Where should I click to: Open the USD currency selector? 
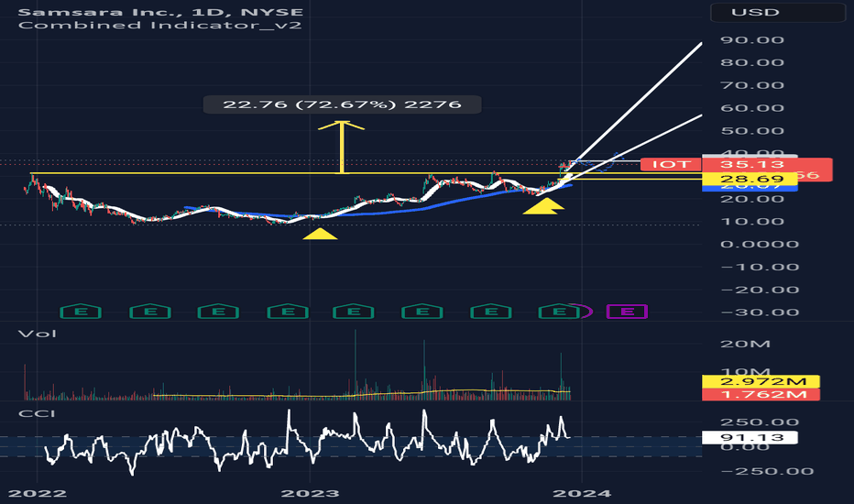pyautogui.click(x=778, y=12)
